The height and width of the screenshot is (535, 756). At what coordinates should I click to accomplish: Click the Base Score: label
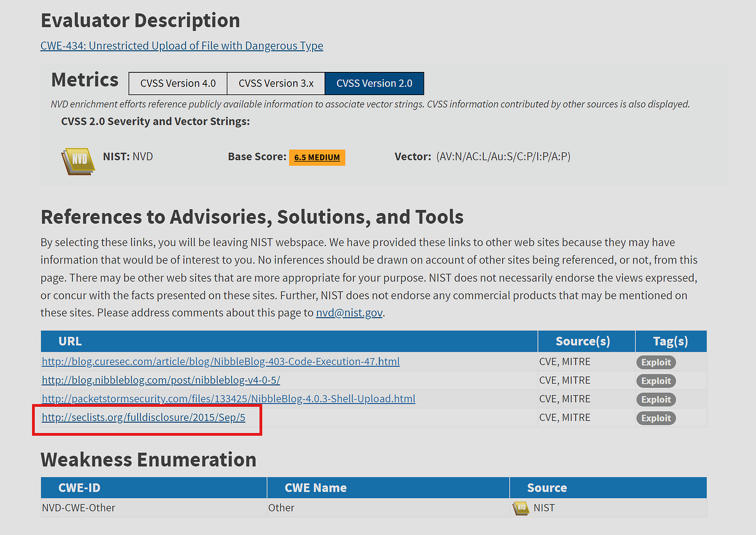(x=257, y=157)
